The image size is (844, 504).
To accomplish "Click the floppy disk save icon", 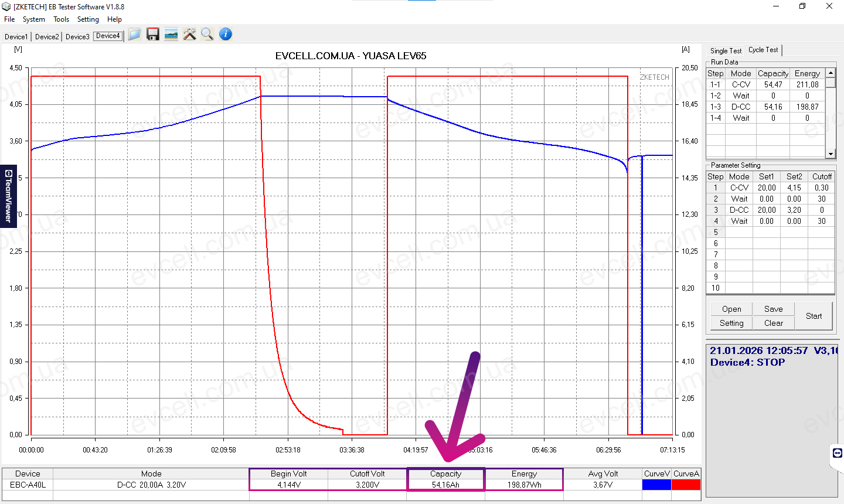I will [153, 35].
